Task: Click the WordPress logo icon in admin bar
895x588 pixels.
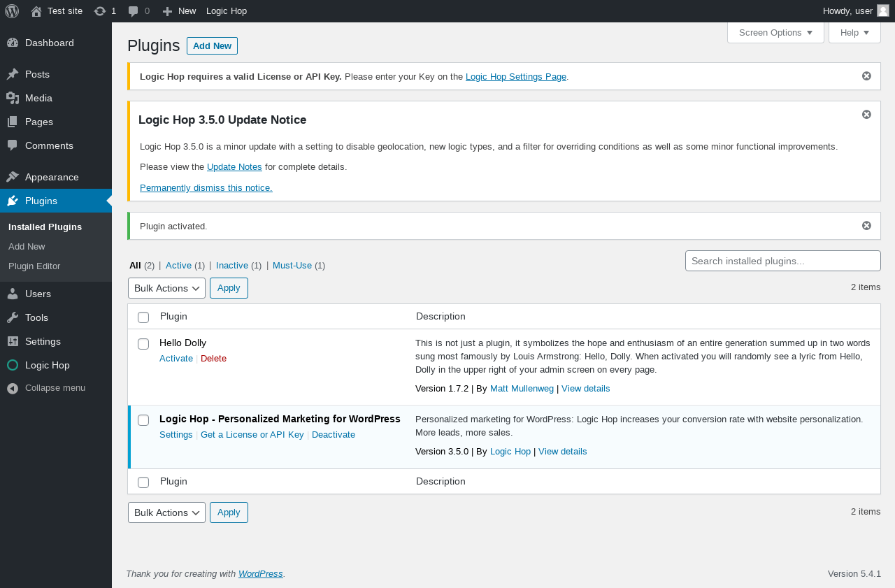Action: [12, 11]
